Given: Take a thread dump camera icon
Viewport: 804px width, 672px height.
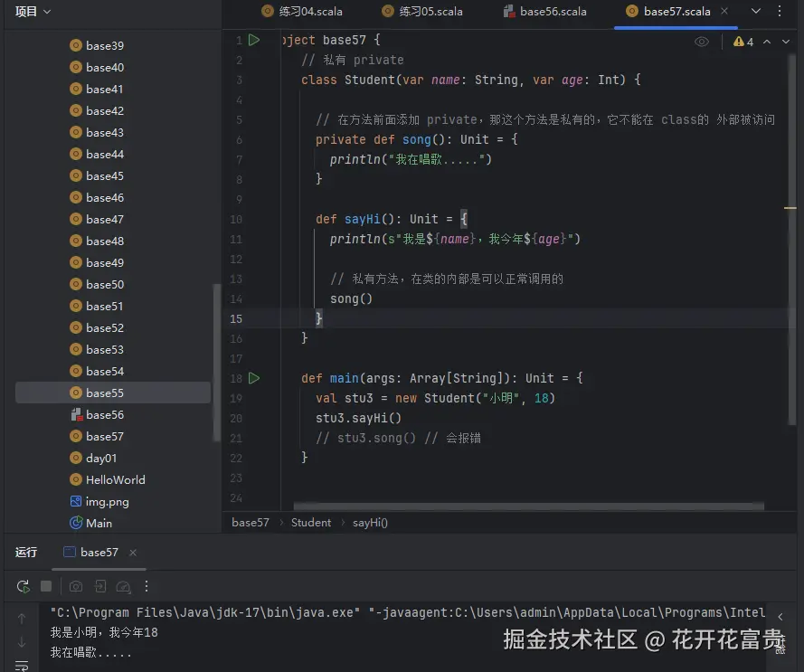Looking at the screenshot, I should pos(76,586).
